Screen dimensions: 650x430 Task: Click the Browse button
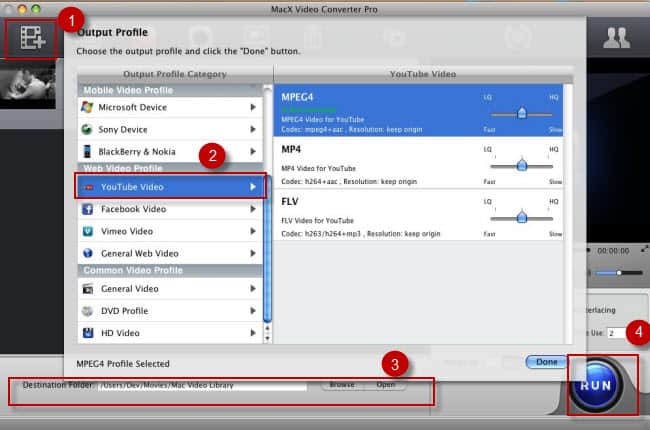[342, 385]
